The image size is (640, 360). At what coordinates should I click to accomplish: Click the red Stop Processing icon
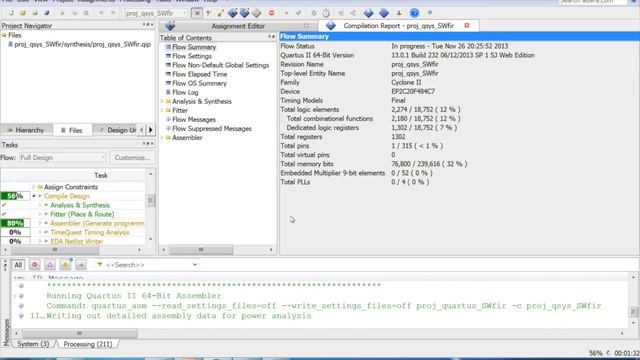(x=271, y=13)
